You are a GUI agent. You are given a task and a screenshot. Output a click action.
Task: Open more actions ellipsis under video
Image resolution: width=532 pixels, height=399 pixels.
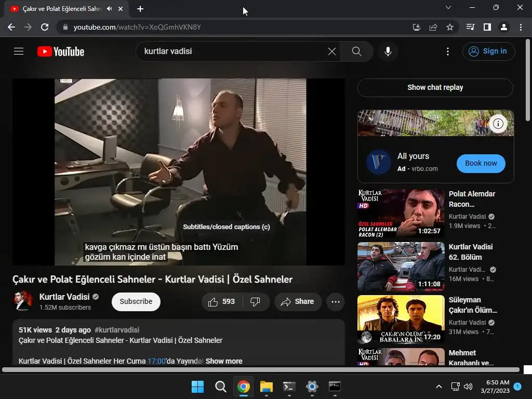click(336, 302)
